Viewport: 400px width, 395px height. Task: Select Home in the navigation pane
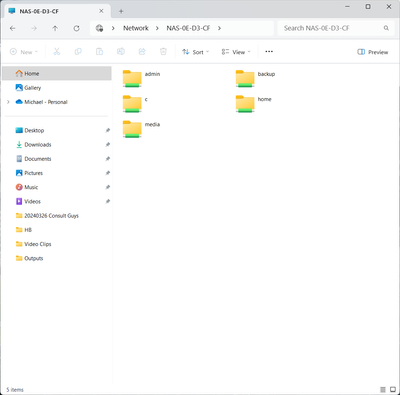coord(57,73)
